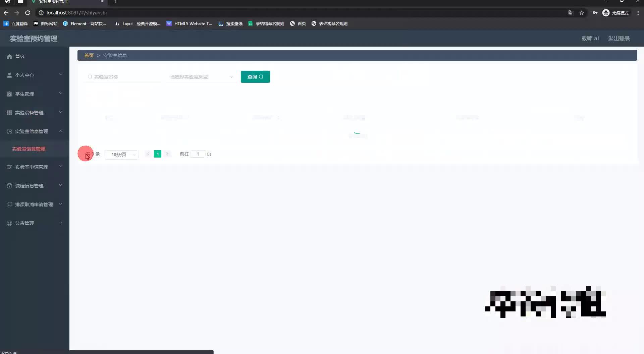
Task: Click the 实验设备管理 grid icon
Action: pos(9,112)
